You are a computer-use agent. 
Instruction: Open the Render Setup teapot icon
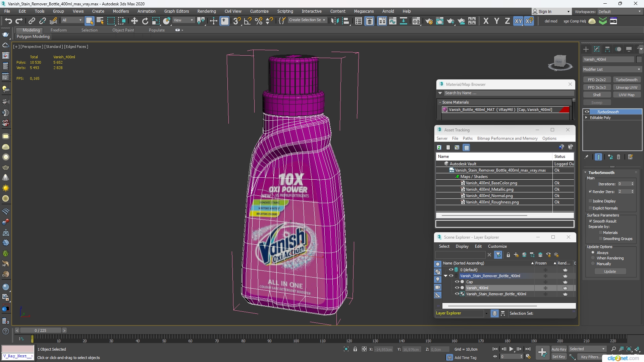pos(429,21)
